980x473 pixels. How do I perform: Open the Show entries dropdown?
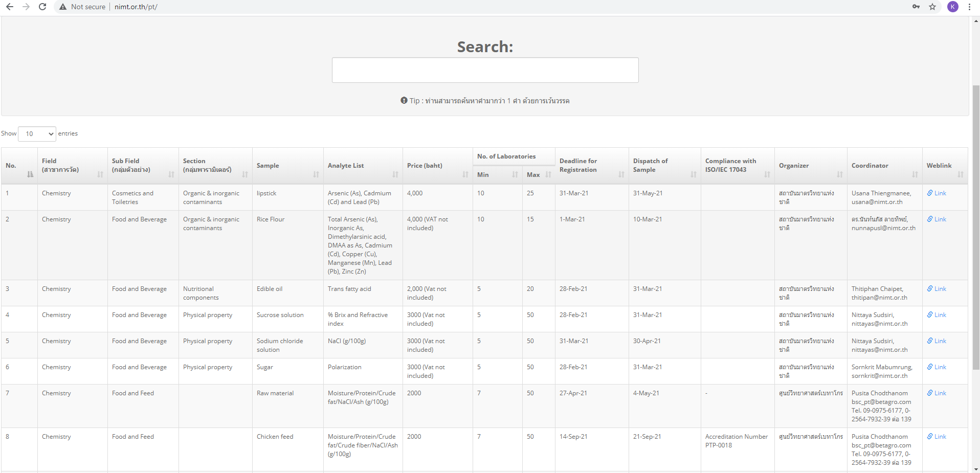[x=37, y=134]
